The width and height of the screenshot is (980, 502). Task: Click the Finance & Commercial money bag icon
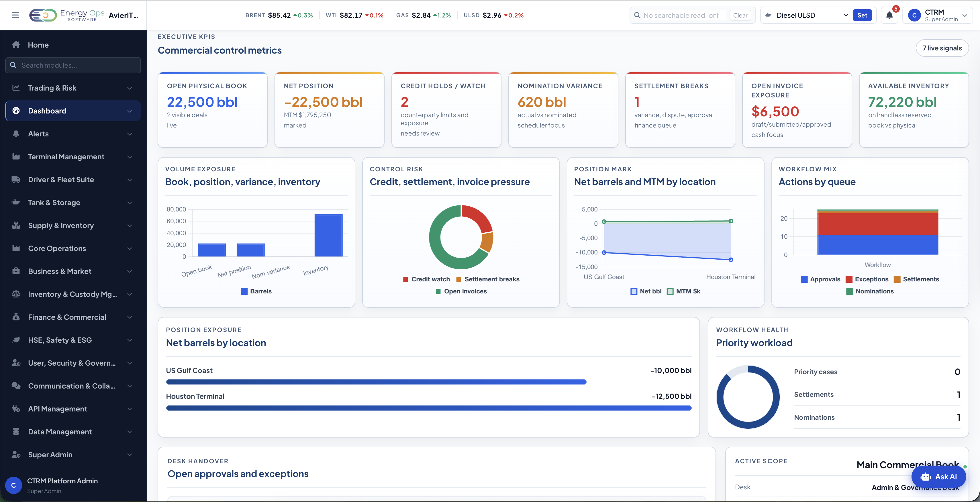(16, 317)
